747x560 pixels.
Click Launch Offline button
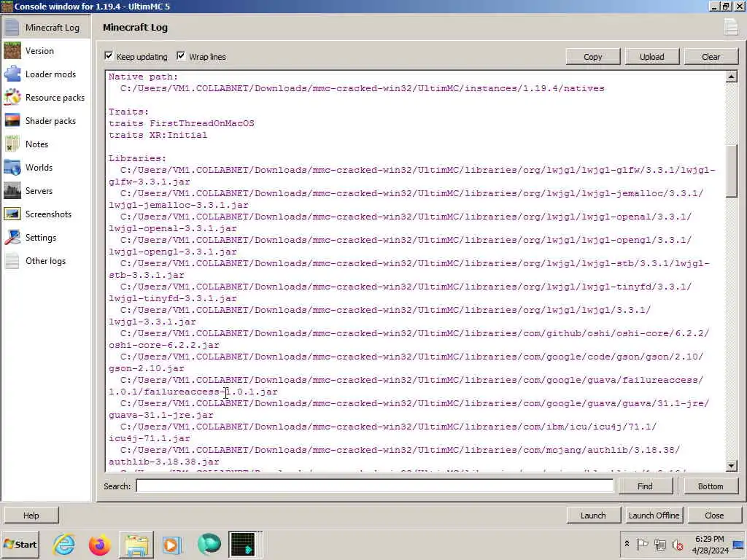coord(654,516)
